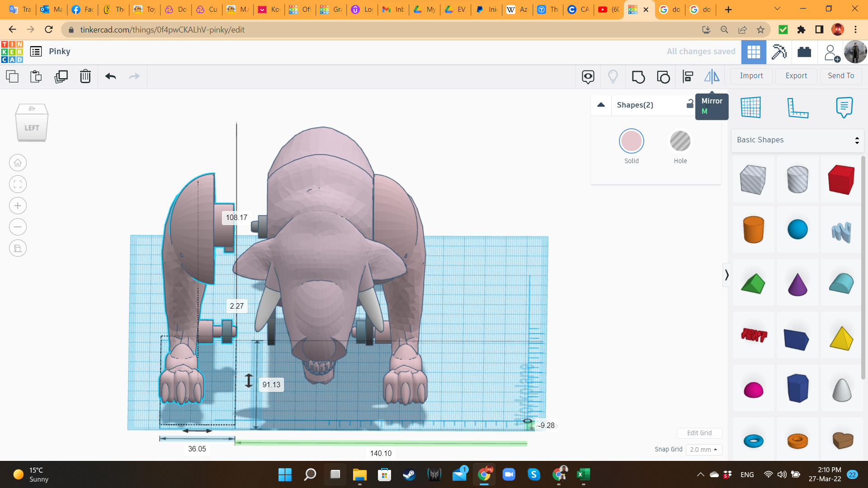Click the Ungroup icon
The width and height of the screenshot is (868, 488).
[663, 76]
